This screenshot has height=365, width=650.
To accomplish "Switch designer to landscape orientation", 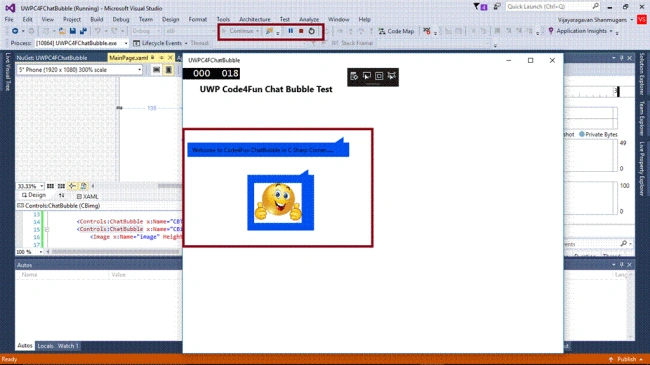I will coord(156,70).
